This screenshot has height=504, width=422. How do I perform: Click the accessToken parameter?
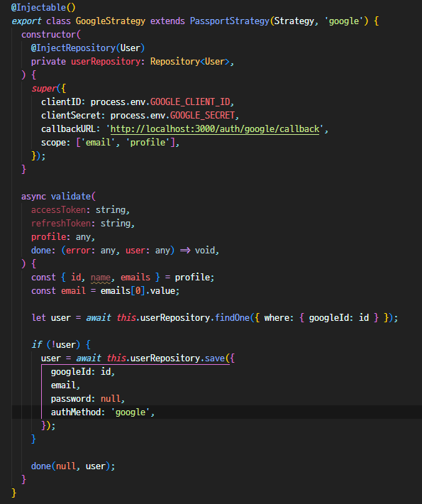[58, 210]
